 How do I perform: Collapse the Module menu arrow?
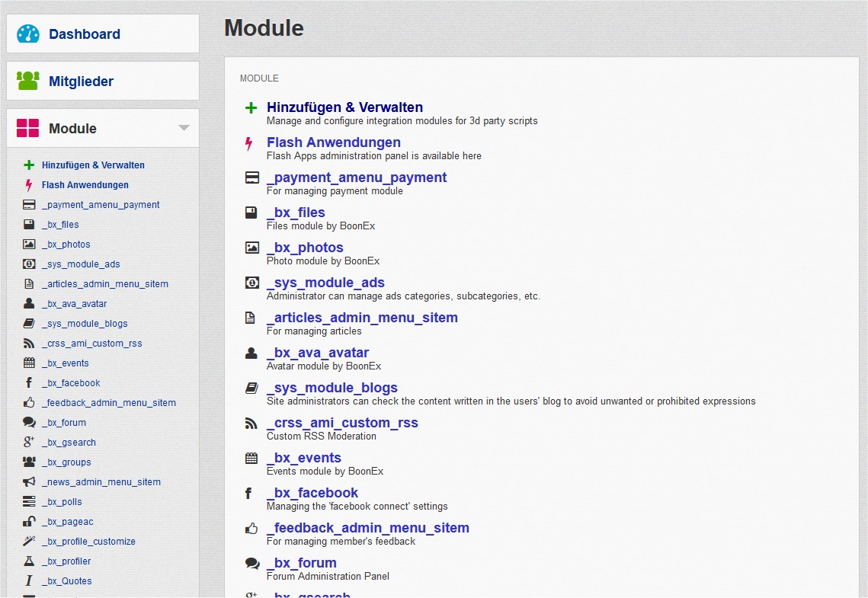(x=184, y=128)
